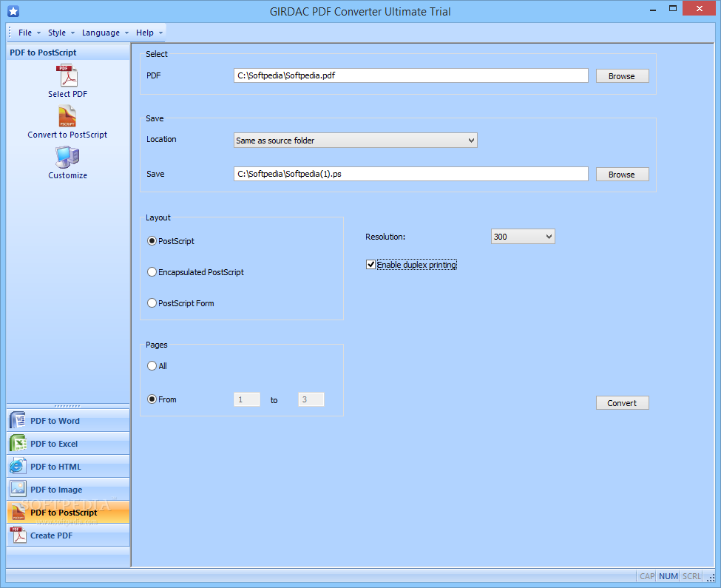Click the menu bar drag handle
Screen dimensions: 721x588
tap(10, 33)
